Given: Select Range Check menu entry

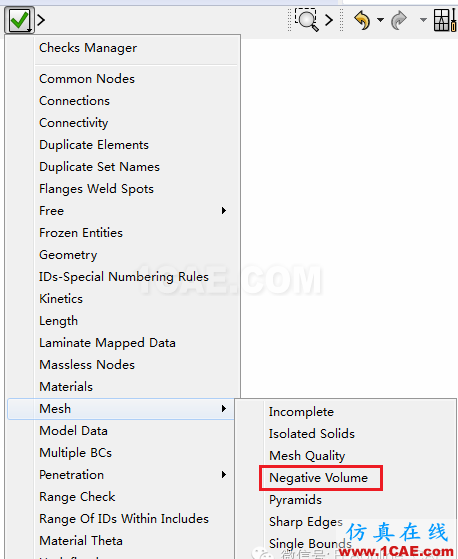Looking at the screenshot, I should click(77, 497).
